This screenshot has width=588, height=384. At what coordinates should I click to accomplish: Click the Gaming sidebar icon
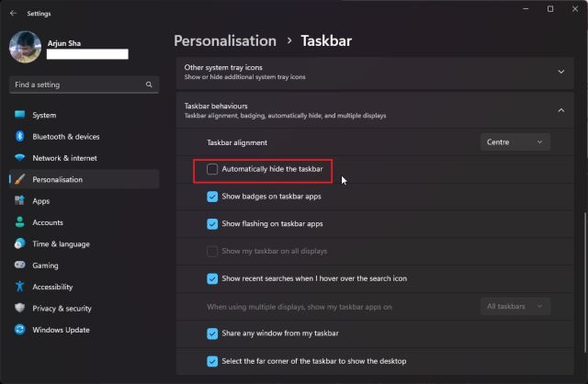(19, 265)
